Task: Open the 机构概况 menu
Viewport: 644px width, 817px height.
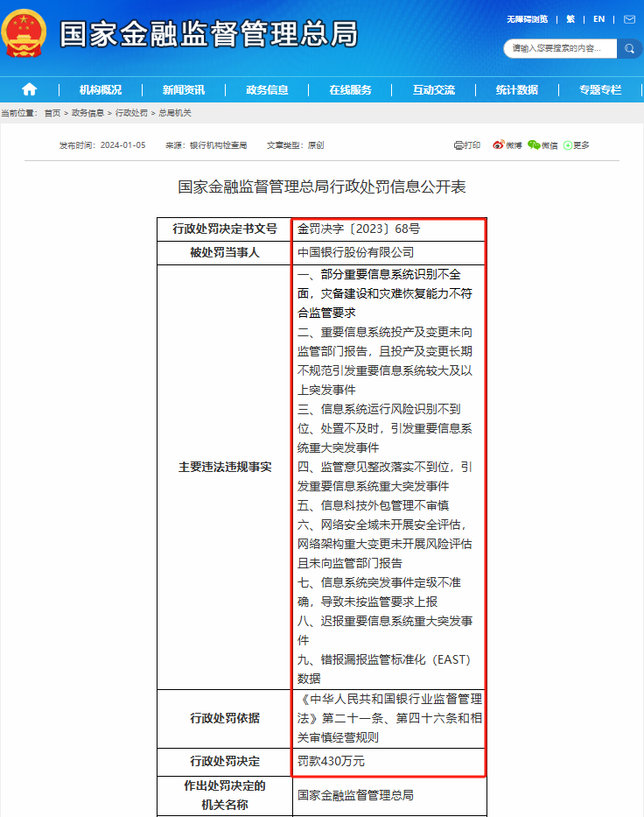Action: click(101, 89)
